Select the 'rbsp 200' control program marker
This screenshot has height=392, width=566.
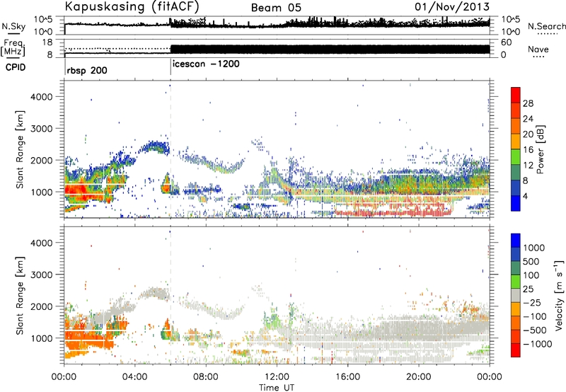click(x=86, y=70)
